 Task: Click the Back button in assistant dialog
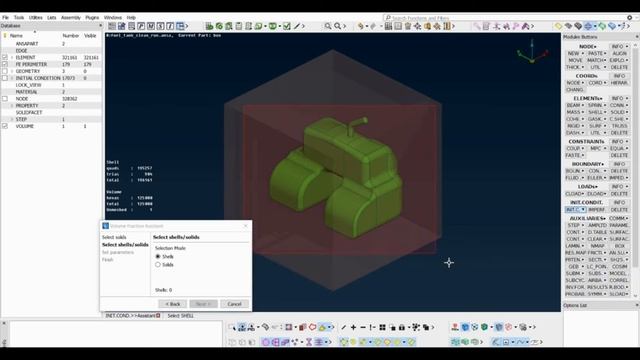172,304
